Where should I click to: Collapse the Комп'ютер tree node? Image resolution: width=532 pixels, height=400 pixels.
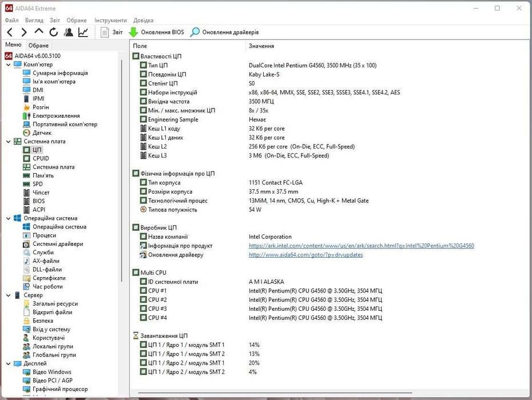[9, 65]
